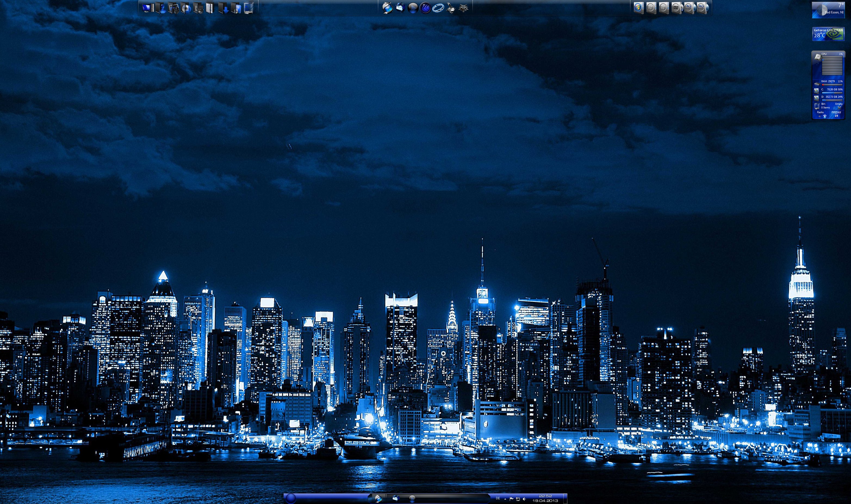The width and height of the screenshot is (851, 504).
Task: Click the Radio play button in gadget
Action: tap(825, 117)
